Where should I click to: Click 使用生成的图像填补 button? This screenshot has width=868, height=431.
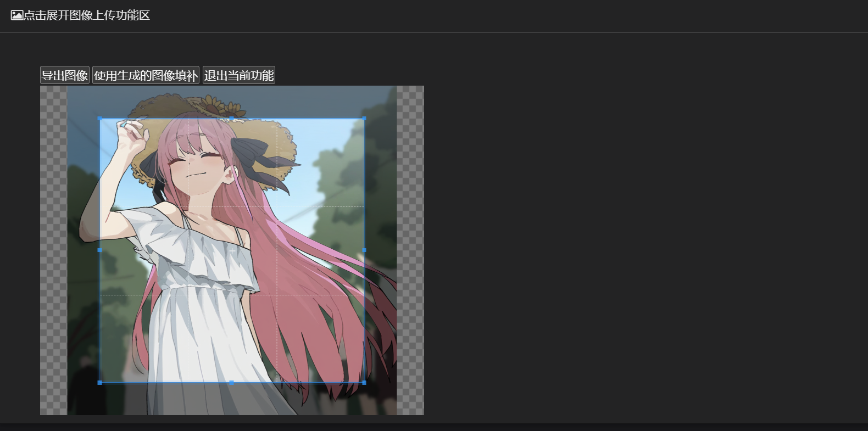point(146,75)
